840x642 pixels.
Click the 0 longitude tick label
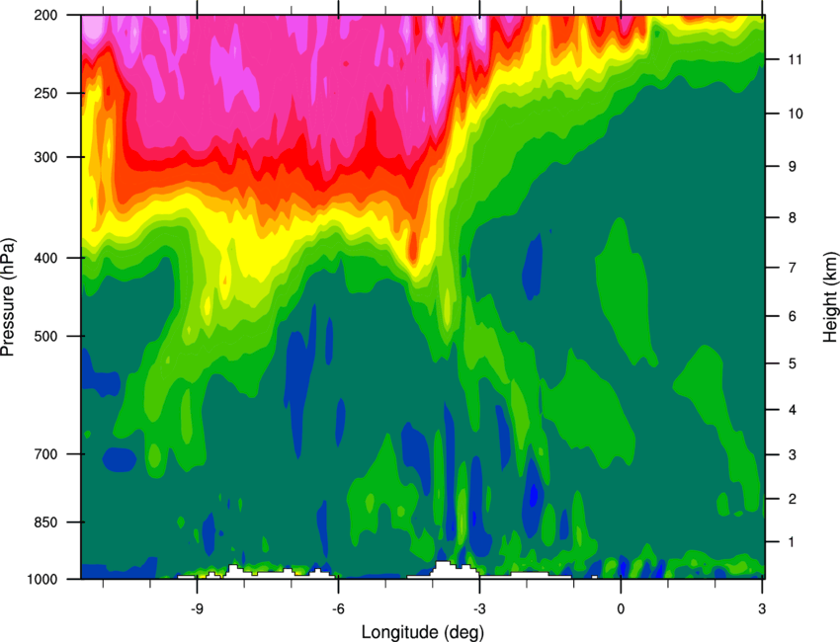click(x=621, y=609)
